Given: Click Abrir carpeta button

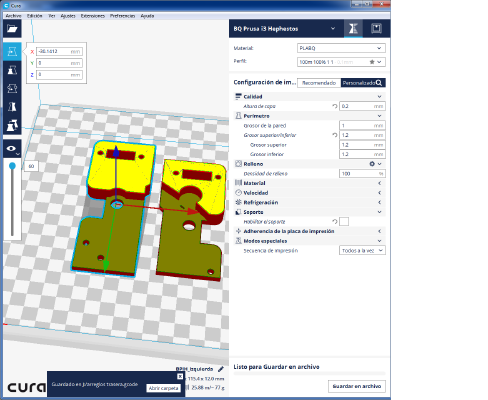Looking at the screenshot, I should [163, 388].
